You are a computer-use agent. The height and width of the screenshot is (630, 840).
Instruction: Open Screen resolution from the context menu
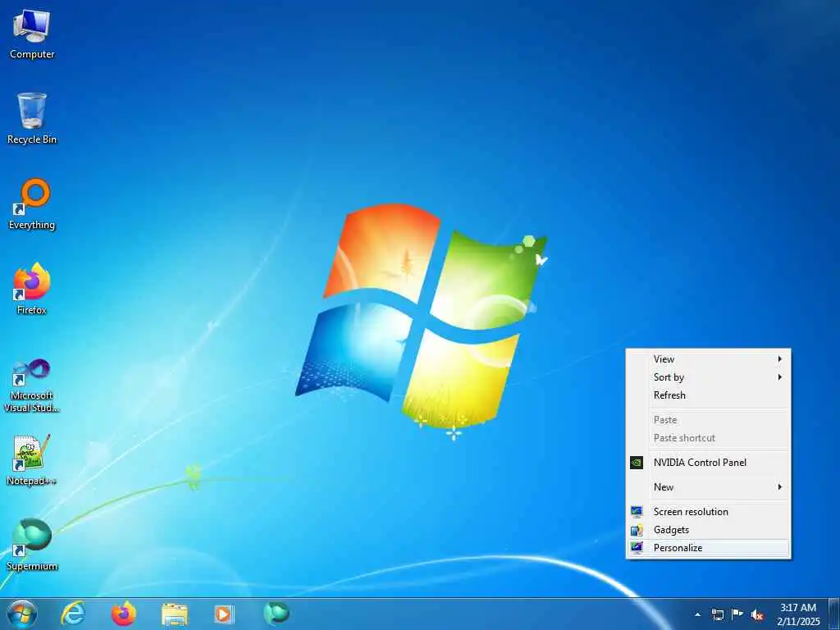tap(708, 512)
